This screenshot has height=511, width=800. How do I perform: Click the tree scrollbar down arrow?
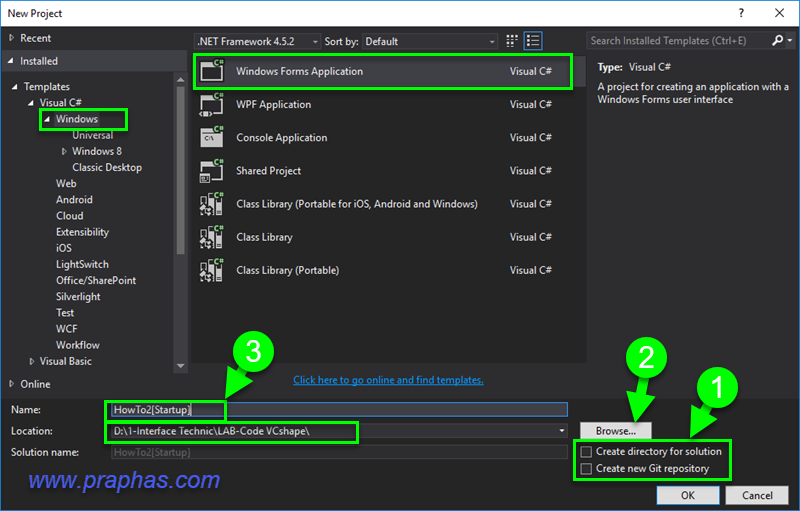tap(180, 366)
